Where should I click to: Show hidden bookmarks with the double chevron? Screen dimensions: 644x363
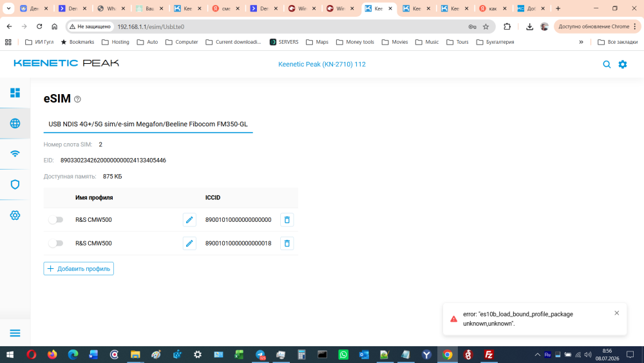point(581,42)
